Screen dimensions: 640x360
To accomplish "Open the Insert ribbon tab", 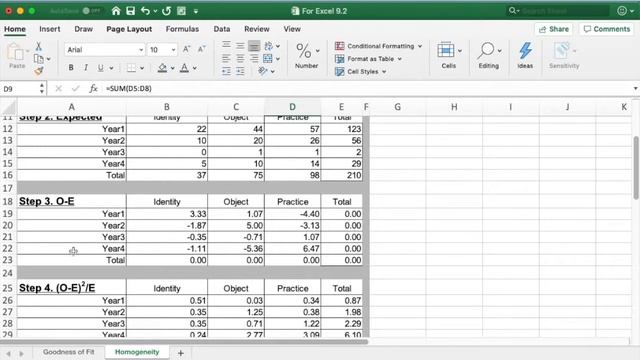I will point(50,29).
